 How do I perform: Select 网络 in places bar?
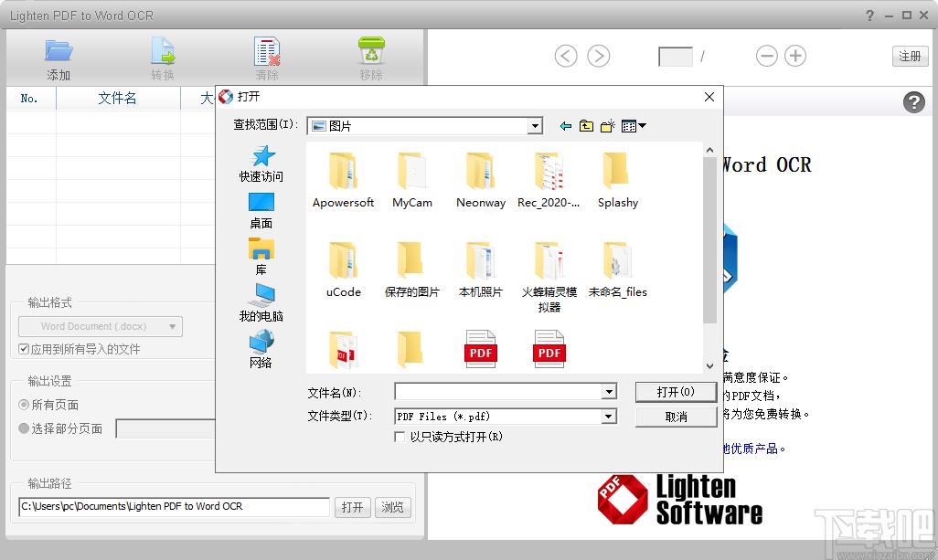coord(261,350)
